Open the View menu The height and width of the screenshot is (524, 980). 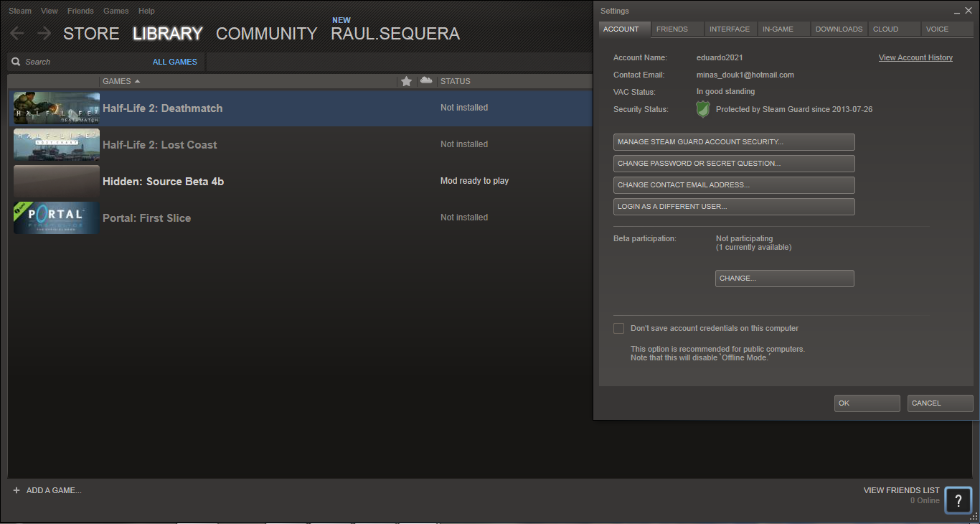click(x=50, y=11)
